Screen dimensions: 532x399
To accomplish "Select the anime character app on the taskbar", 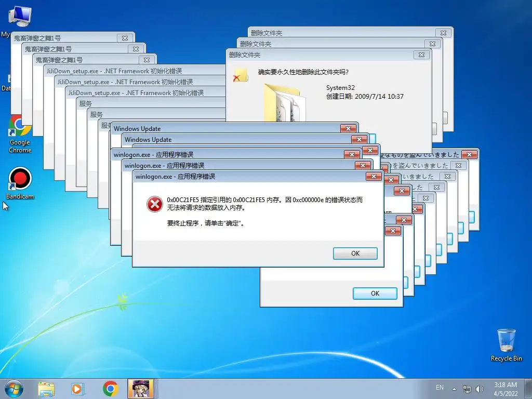I will [140, 389].
